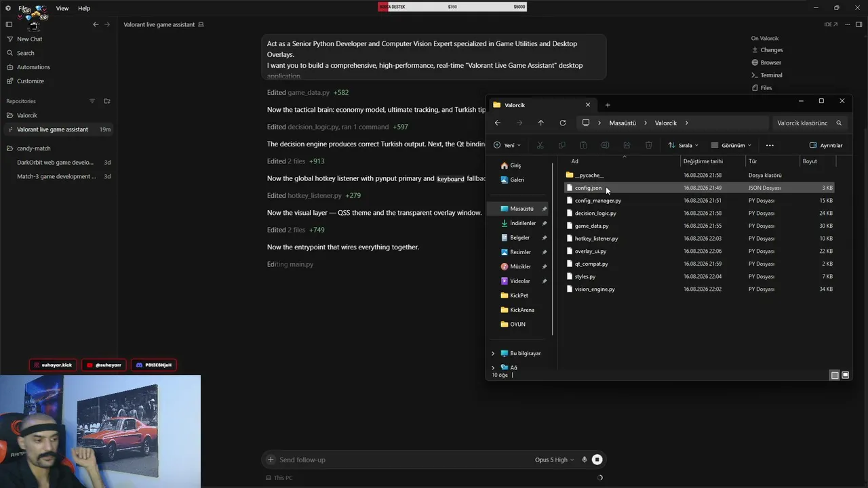Add a new tab in File Explorer
The image size is (868, 488).
pyautogui.click(x=608, y=105)
